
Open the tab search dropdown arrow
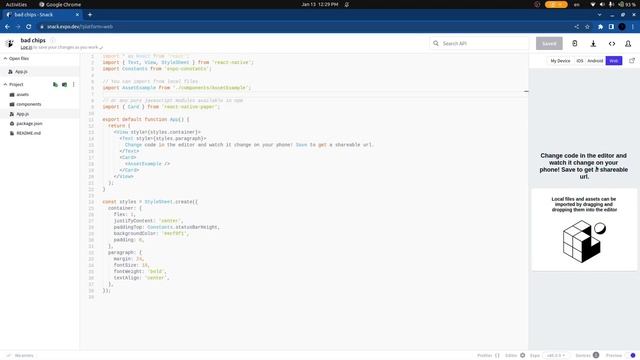(600, 15)
